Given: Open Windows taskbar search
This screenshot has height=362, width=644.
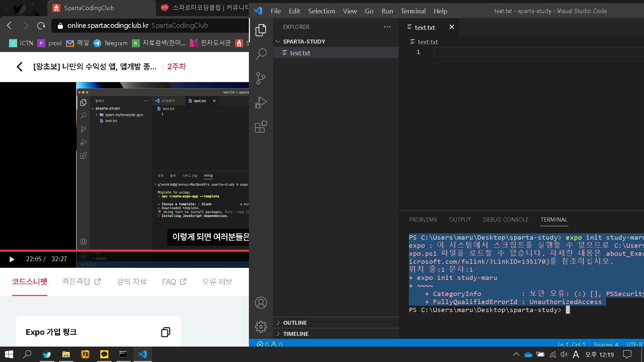Looking at the screenshot, I should pos(27,354).
